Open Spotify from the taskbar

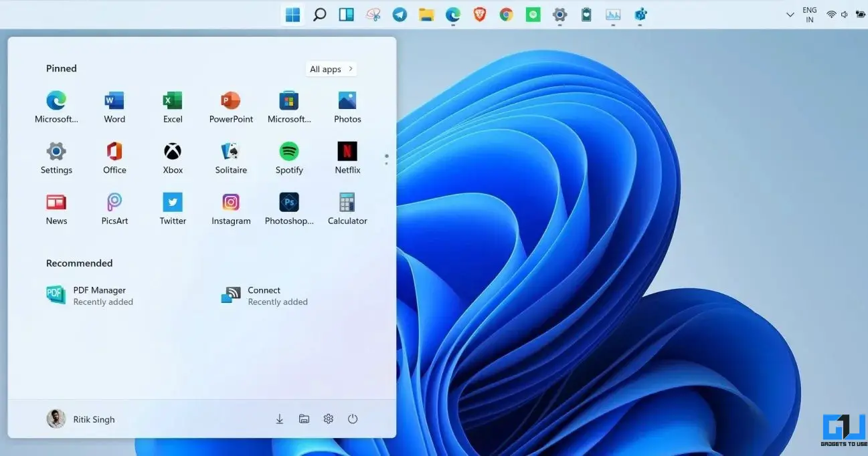pyautogui.click(x=533, y=15)
